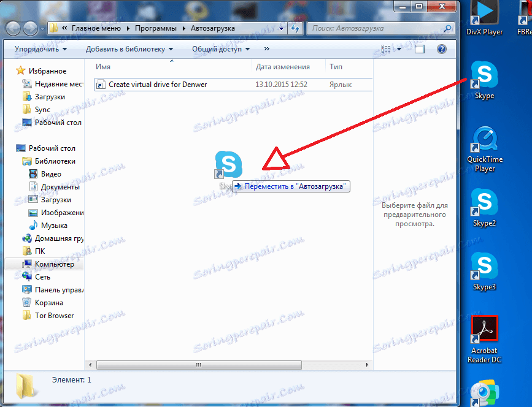Sort by Имя column header
The width and height of the screenshot is (532, 407).
tap(103, 67)
